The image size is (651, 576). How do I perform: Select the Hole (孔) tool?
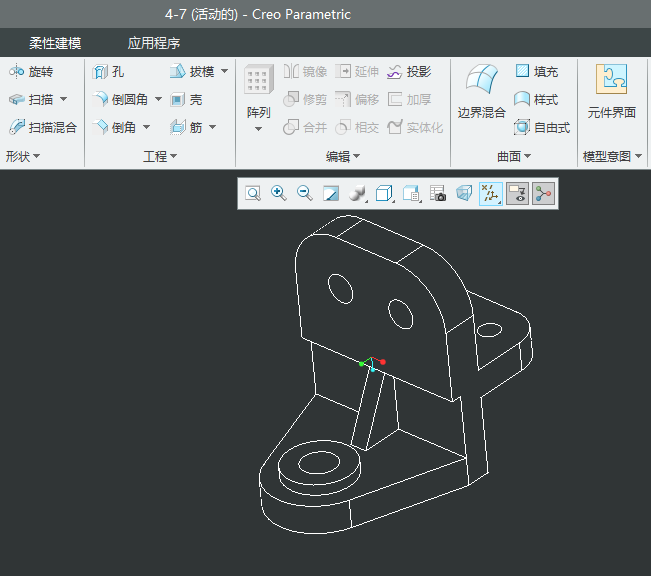[109, 72]
